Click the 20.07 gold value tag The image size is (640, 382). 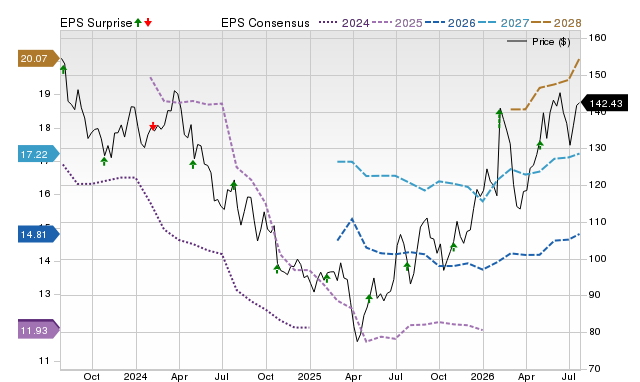coord(38,58)
